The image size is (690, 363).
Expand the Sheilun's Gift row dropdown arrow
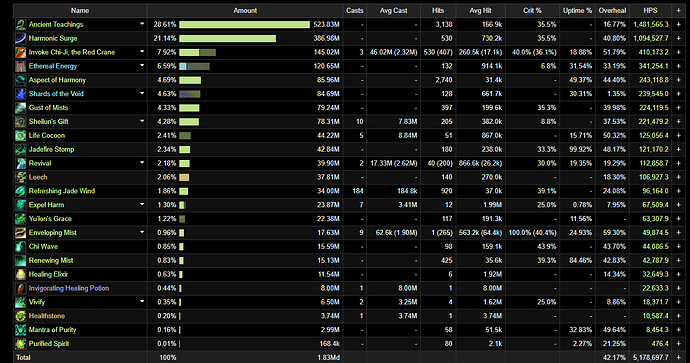click(x=142, y=121)
